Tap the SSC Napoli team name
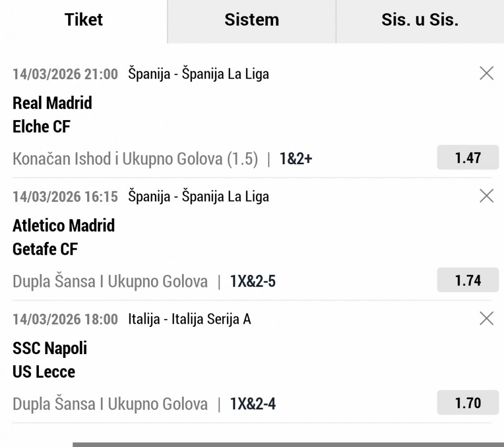504x447 pixels. coord(50,348)
